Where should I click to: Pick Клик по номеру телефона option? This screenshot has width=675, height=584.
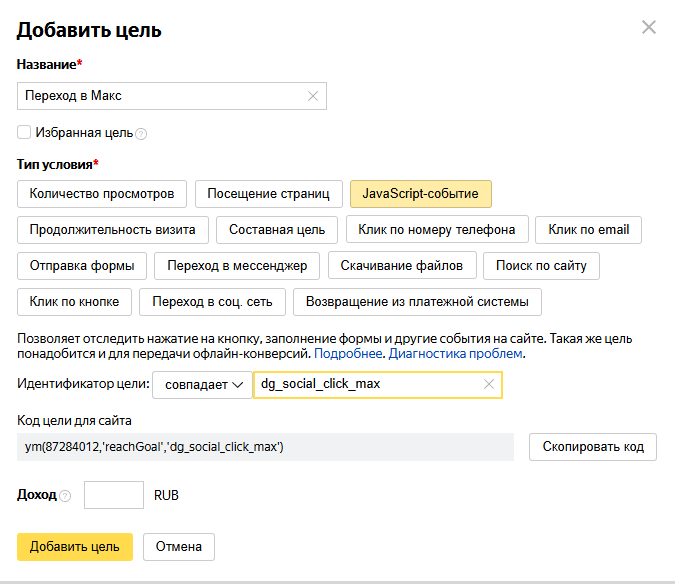pyautogui.click(x=437, y=229)
